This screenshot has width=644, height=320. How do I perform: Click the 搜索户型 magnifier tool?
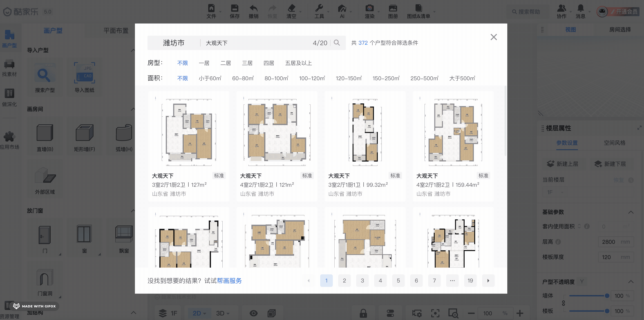(x=45, y=77)
